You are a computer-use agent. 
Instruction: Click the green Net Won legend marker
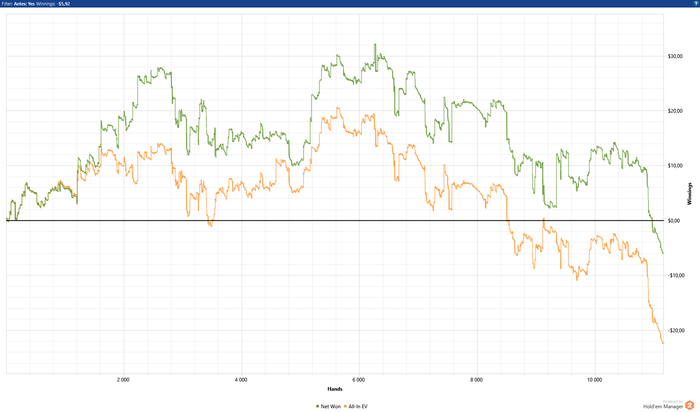pyautogui.click(x=317, y=406)
